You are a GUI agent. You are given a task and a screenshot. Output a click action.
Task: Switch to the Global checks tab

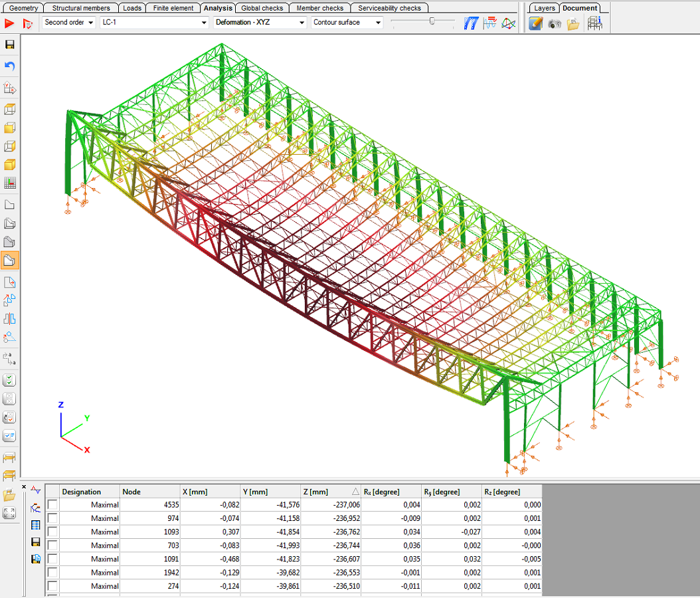point(262,8)
